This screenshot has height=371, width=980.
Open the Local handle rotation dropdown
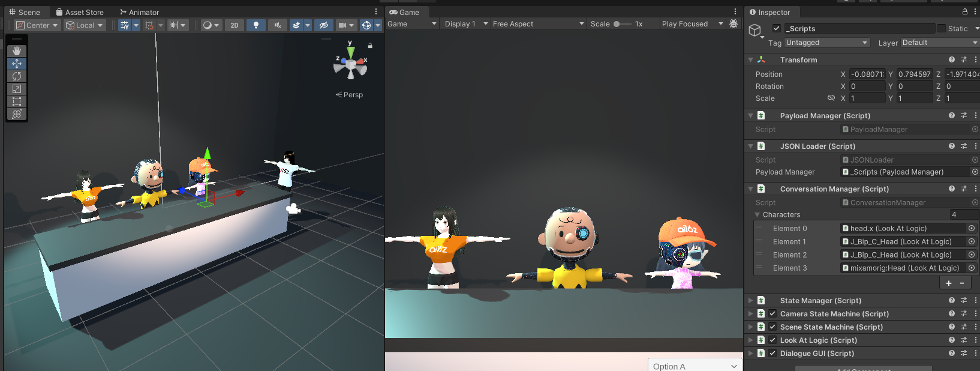[85, 25]
